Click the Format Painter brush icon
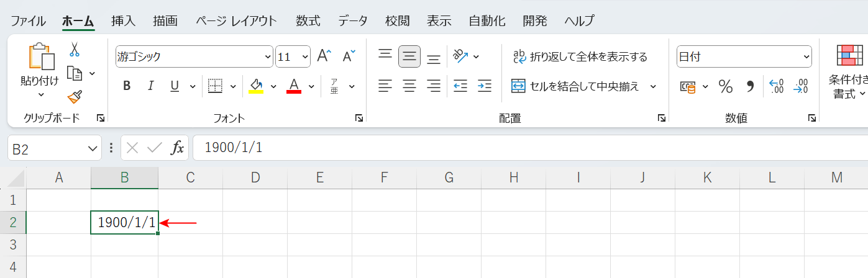Screen dimensions: 868x278 coord(75,97)
